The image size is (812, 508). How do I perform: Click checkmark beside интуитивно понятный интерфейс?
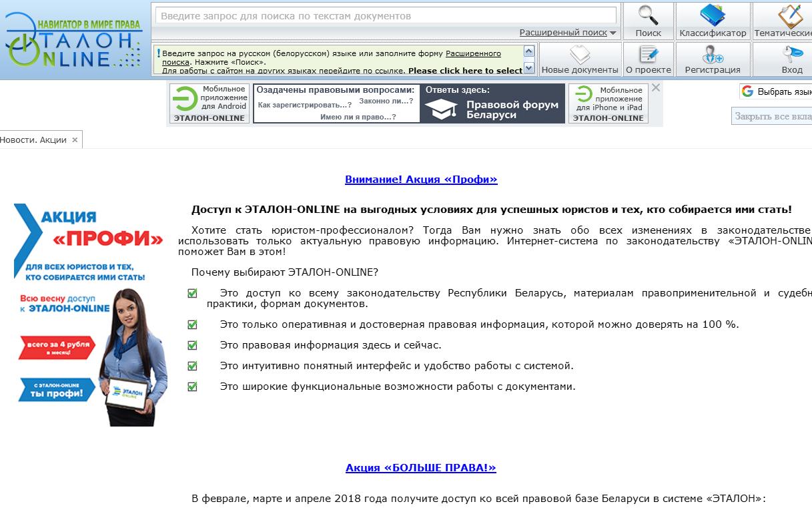pos(192,366)
